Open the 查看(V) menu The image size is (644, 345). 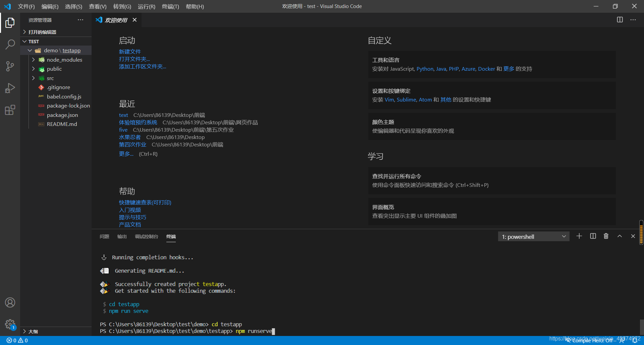98,6
